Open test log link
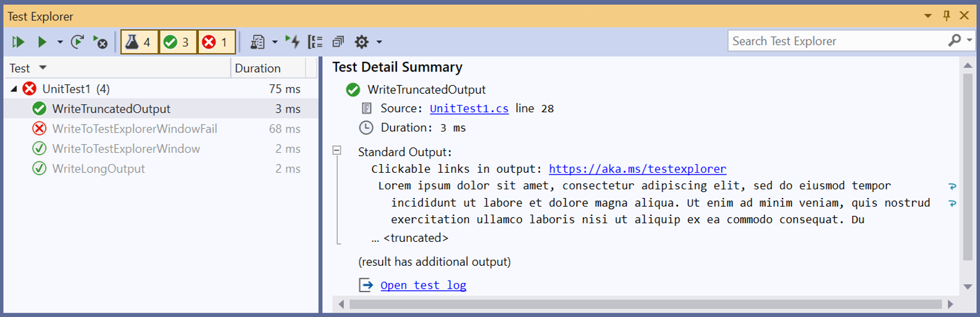980x317 pixels. point(423,285)
